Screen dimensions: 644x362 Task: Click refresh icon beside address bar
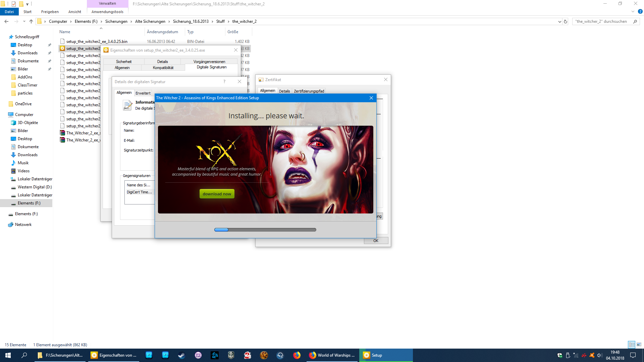pyautogui.click(x=566, y=21)
